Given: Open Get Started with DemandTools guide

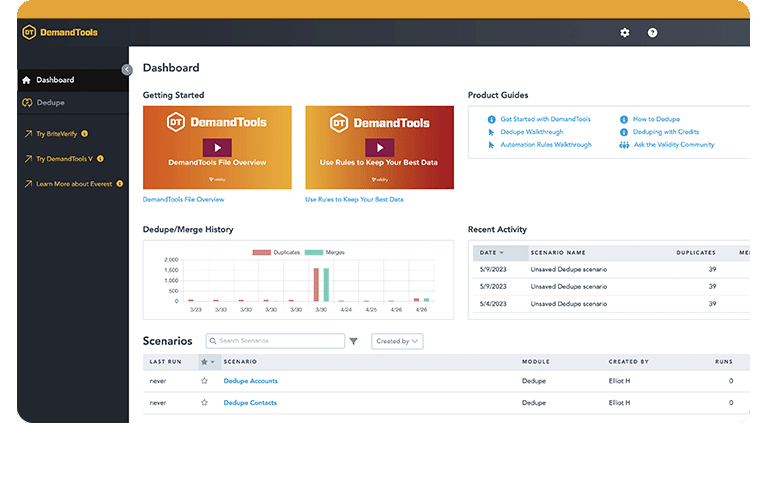Looking at the screenshot, I should coord(545,119).
